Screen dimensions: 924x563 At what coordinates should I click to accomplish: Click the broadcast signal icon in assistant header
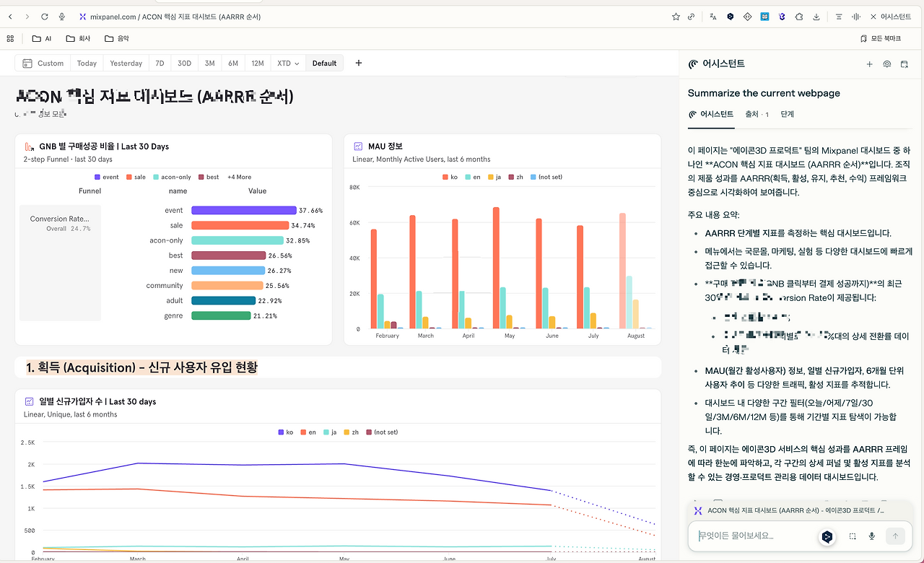pos(887,64)
